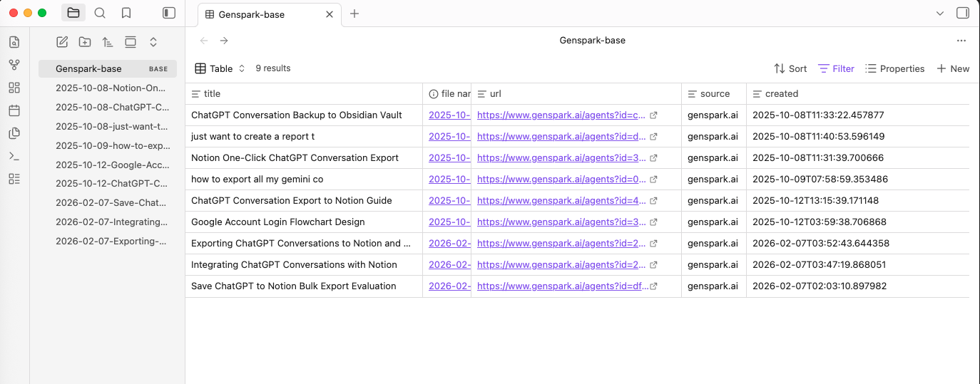Open the Search pane in sidebar
Viewport: 980px width, 384px height.
pyautogui.click(x=100, y=13)
